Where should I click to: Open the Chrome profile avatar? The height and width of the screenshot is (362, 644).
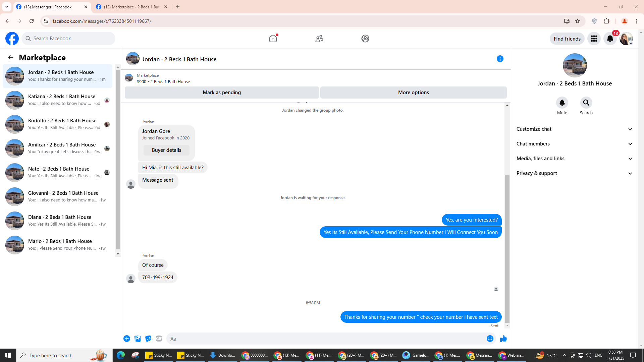tap(624, 21)
